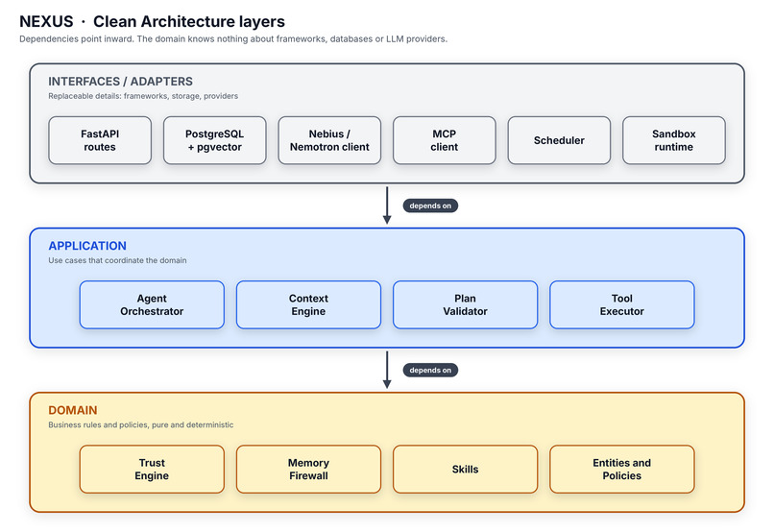Click the APPLICATION layer heading
Screen dimensions: 774x532
tap(87, 246)
